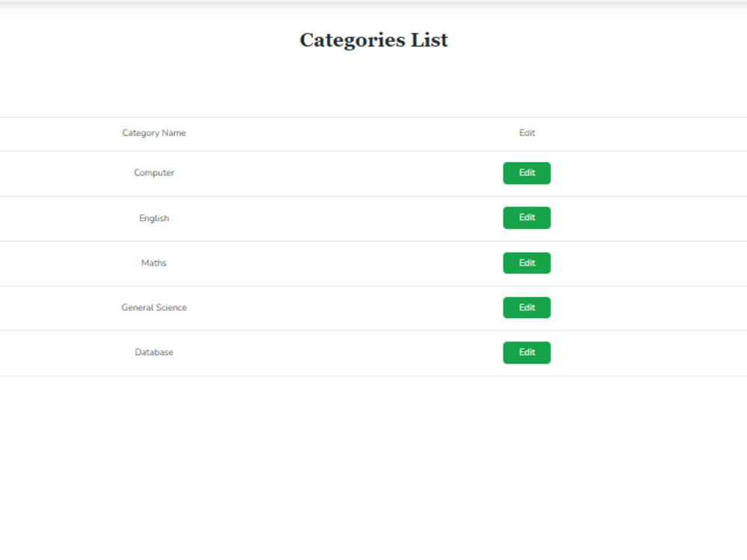Click the Category Name column header
The image size is (747, 560).
(154, 133)
